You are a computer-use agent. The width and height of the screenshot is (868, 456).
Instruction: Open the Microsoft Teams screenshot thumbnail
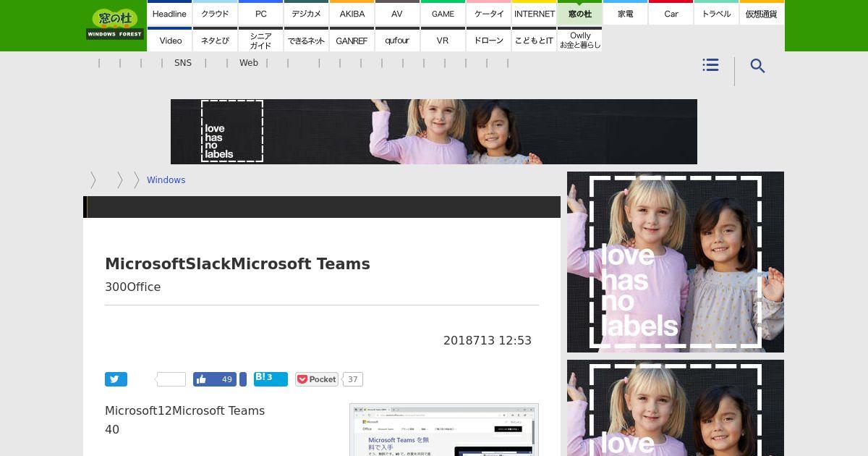pos(444,430)
